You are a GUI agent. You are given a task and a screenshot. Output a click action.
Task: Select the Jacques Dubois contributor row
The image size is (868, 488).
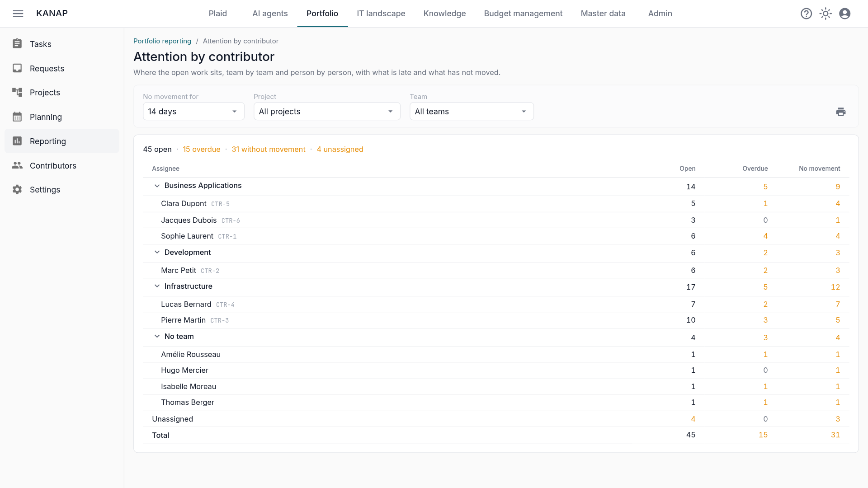(496, 220)
